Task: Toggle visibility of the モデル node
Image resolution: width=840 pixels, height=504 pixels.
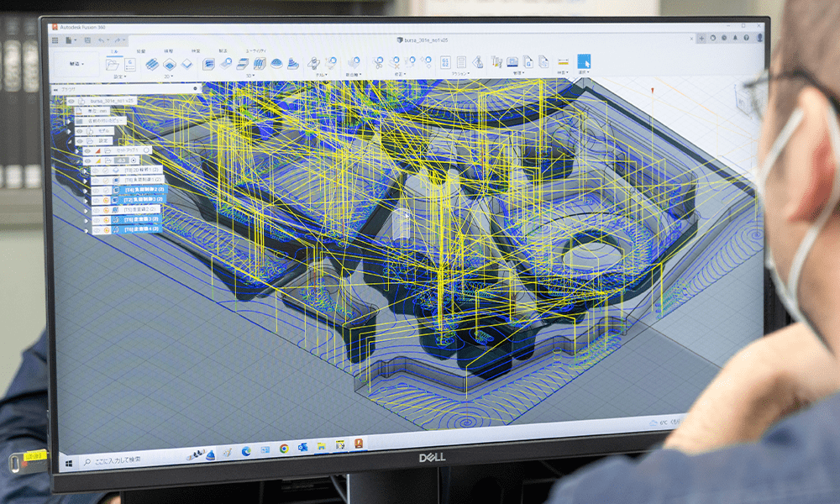Action: 79,131
